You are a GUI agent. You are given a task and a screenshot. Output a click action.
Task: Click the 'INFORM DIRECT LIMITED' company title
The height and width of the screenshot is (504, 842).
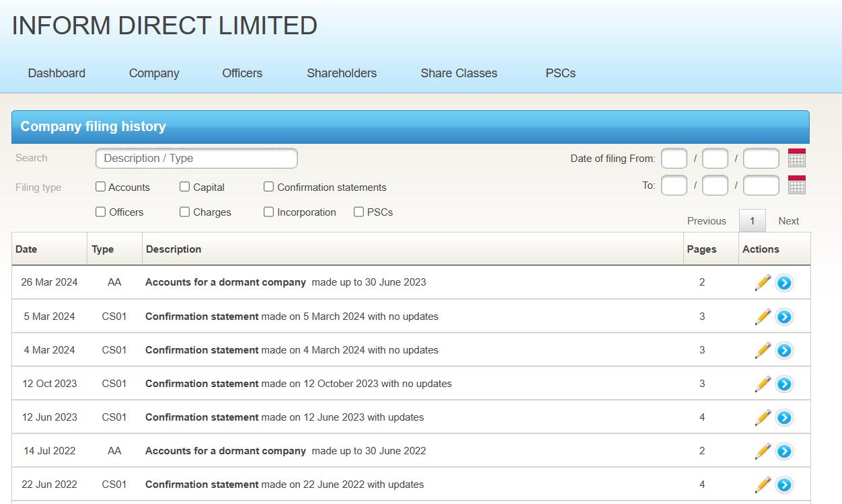tap(165, 26)
